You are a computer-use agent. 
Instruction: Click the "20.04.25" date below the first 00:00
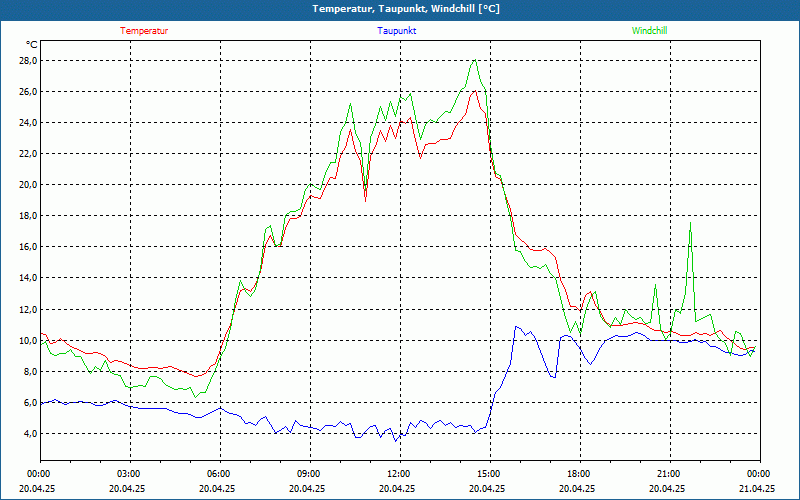37,488
